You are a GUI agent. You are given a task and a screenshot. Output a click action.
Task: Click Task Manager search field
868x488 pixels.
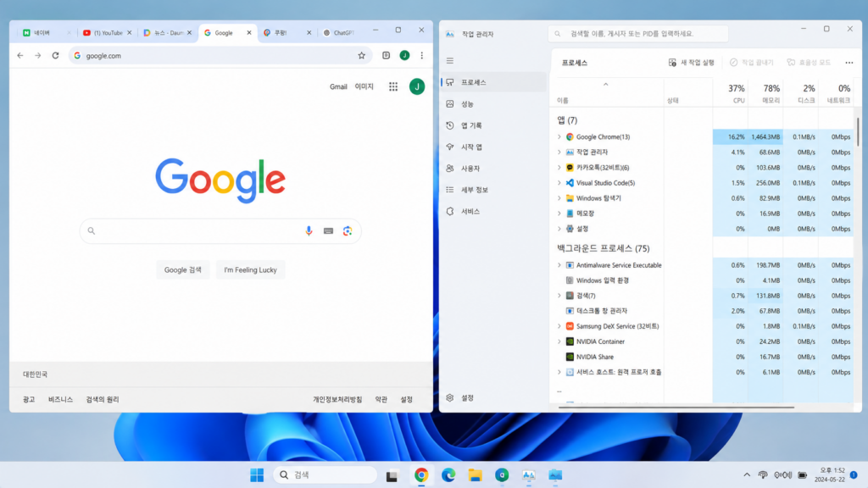(x=638, y=34)
